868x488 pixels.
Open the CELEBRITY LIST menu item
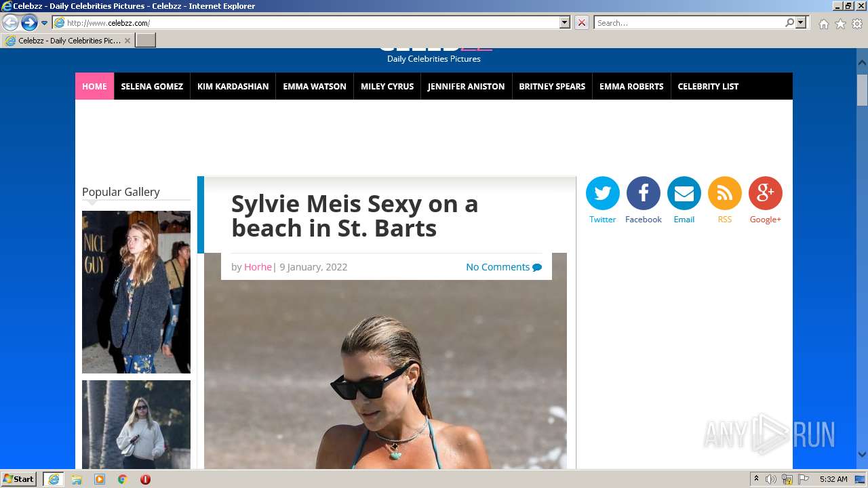(x=708, y=86)
